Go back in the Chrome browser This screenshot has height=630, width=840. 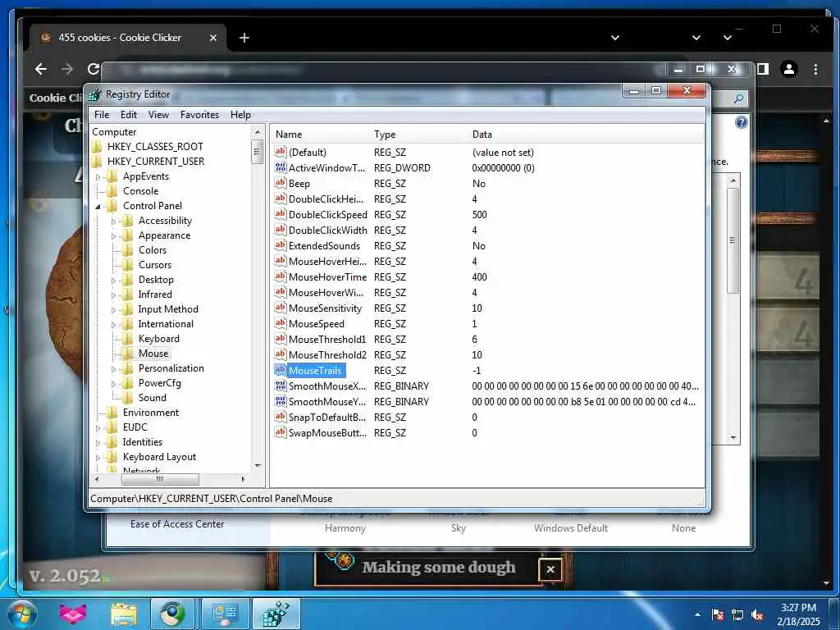(41, 69)
